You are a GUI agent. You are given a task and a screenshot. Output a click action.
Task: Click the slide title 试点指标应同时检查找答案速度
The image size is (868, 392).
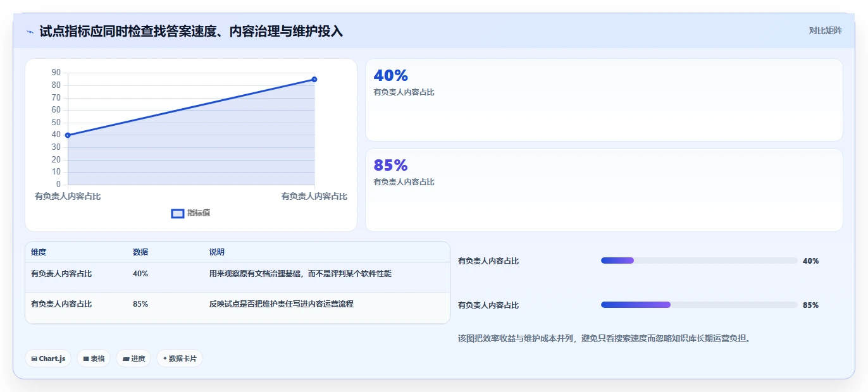pos(191,31)
